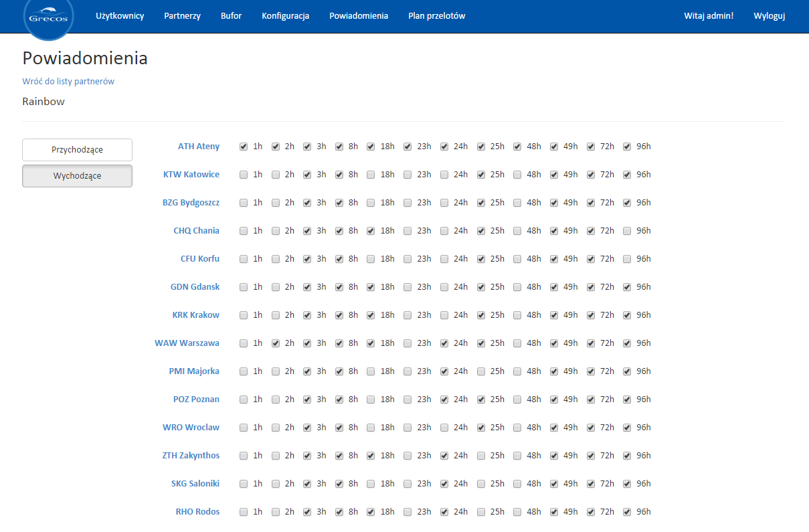This screenshot has height=532, width=809.
Task: Click the ZTH Zakynthos airport label
Action: coord(191,456)
